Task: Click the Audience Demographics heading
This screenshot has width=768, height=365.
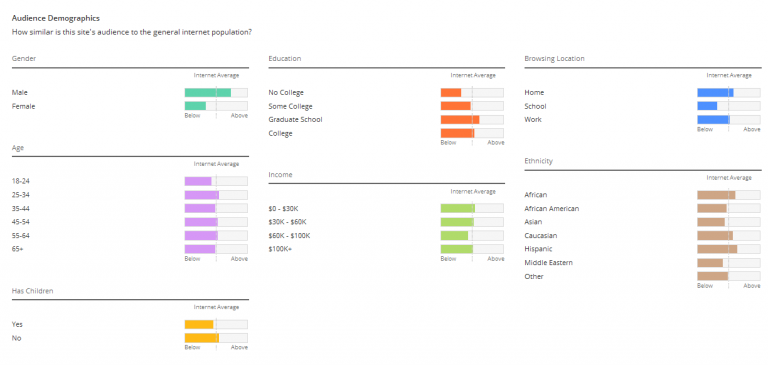Action: [56, 18]
